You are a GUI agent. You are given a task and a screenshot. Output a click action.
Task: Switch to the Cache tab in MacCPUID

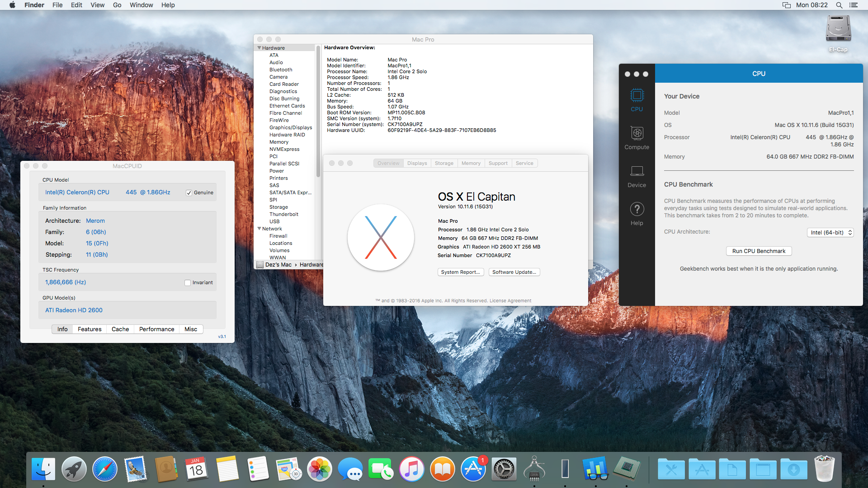[x=120, y=329]
